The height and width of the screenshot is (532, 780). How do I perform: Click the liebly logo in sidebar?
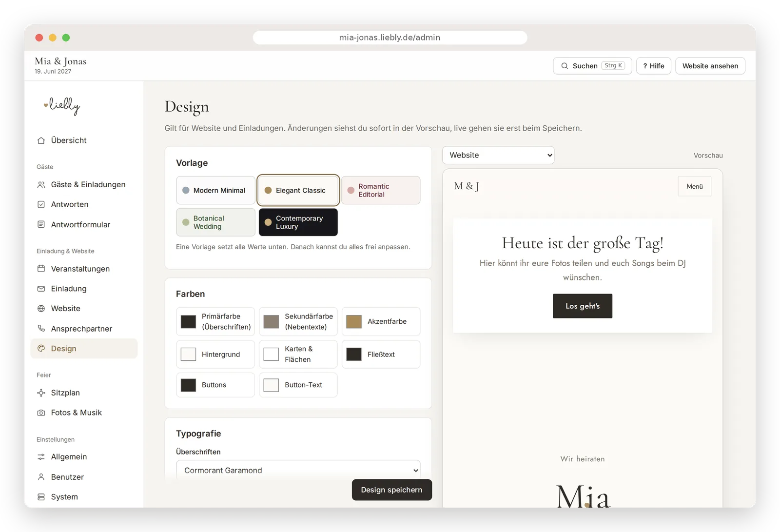(x=62, y=105)
